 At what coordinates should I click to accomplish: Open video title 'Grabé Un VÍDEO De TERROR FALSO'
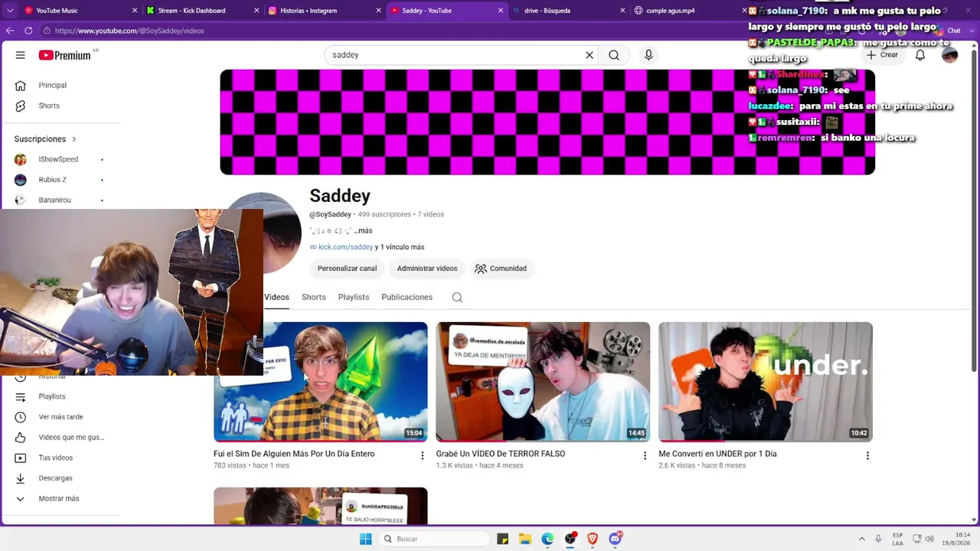pos(501,454)
